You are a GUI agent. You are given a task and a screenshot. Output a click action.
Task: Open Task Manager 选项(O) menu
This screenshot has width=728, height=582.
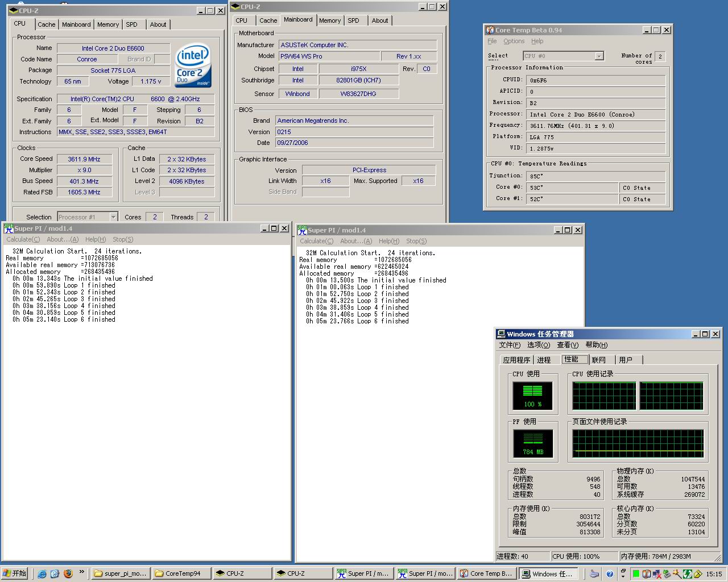point(539,345)
